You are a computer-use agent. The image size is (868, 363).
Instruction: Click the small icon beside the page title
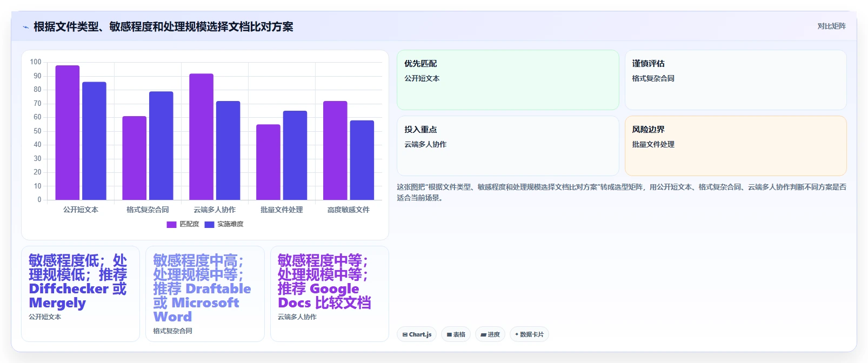click(x=25, y=27)
